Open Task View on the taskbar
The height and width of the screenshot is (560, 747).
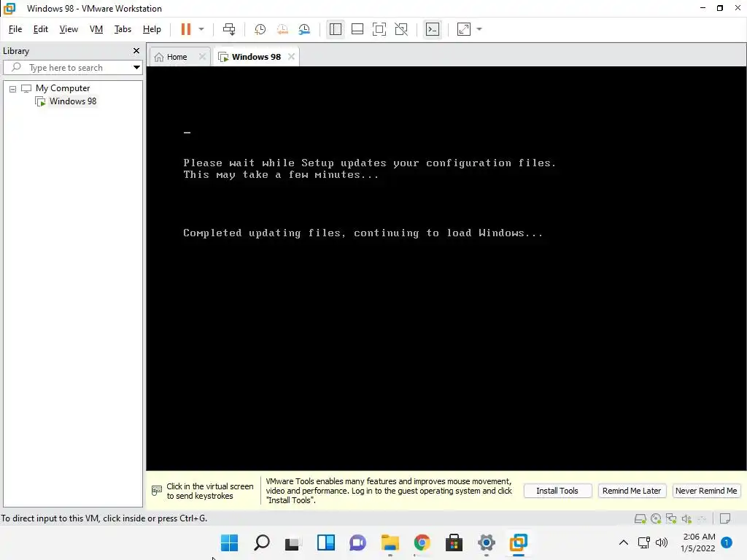click(x=293, y=542)
